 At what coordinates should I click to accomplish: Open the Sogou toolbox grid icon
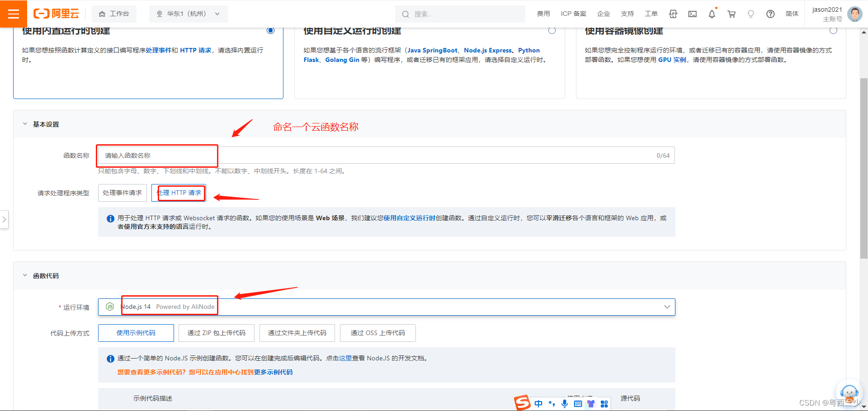click(604, 403)
